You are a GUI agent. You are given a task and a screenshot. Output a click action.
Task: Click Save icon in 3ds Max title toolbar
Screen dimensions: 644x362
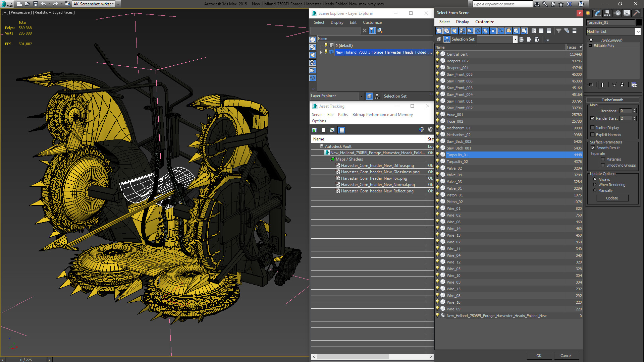(35, 4)
